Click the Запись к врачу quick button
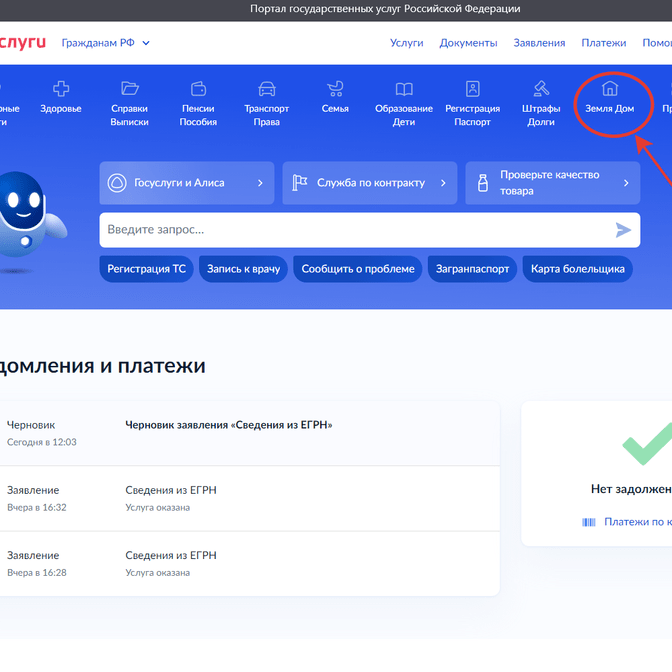672x672 pixels. (243, 269)
